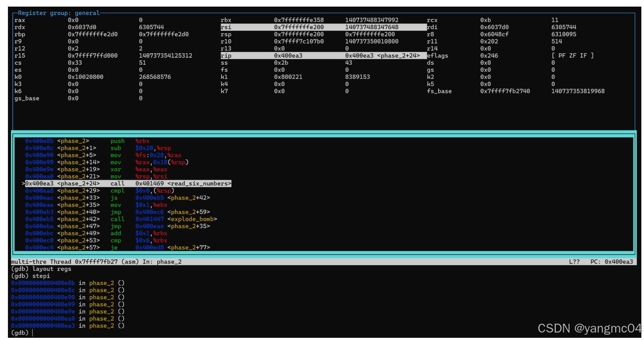Screen dimensions: 644x340
Task: Select the rdx value 0x6037d0
Action: pyautogui.click(x=82, y=27)
